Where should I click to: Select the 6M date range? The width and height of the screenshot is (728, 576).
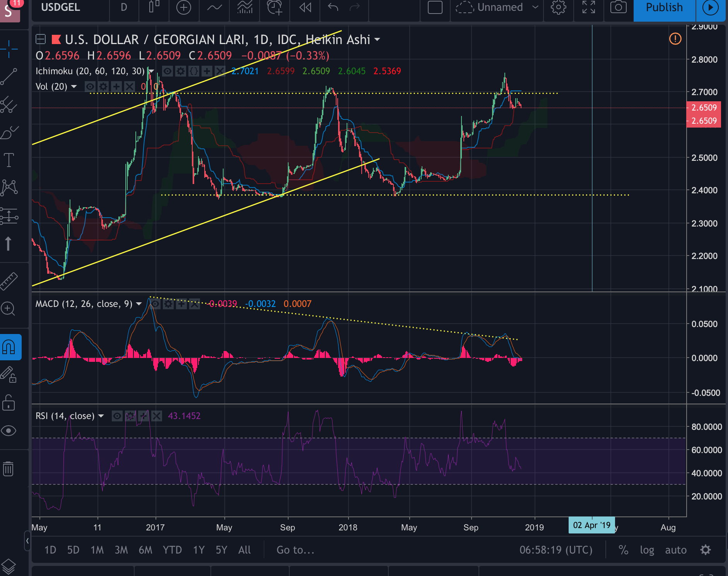point(145,550)
